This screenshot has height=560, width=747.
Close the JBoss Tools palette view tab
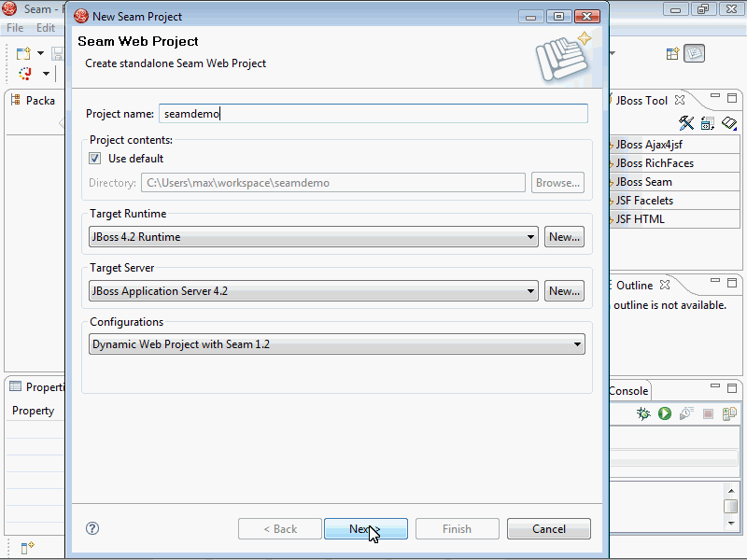[680, 100]
